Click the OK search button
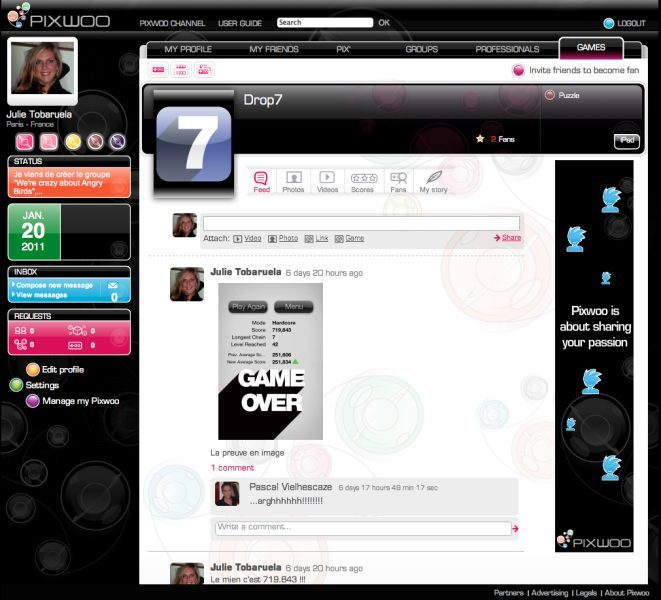This screenshot has height=600, width=661. (x=384, y=23)
